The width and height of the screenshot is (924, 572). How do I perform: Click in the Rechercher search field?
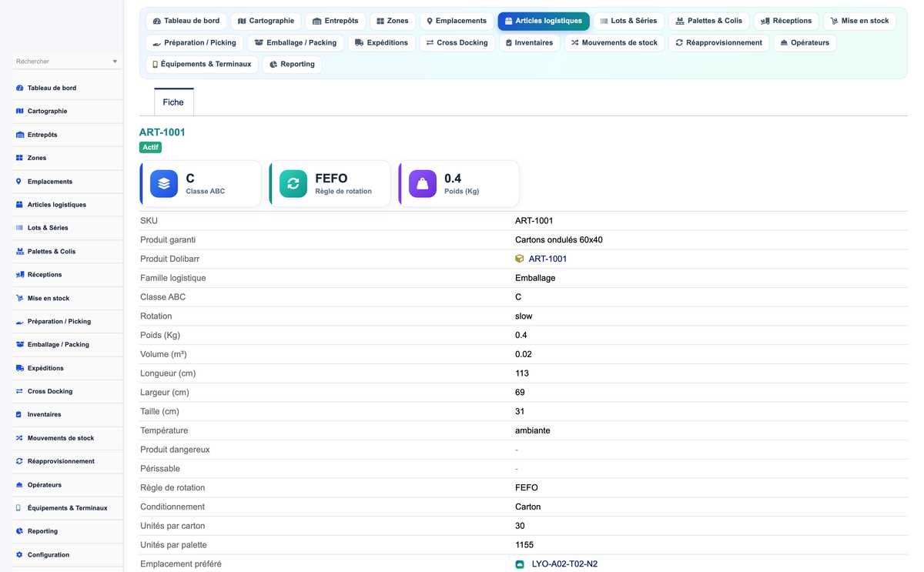(x=62, y=62)
